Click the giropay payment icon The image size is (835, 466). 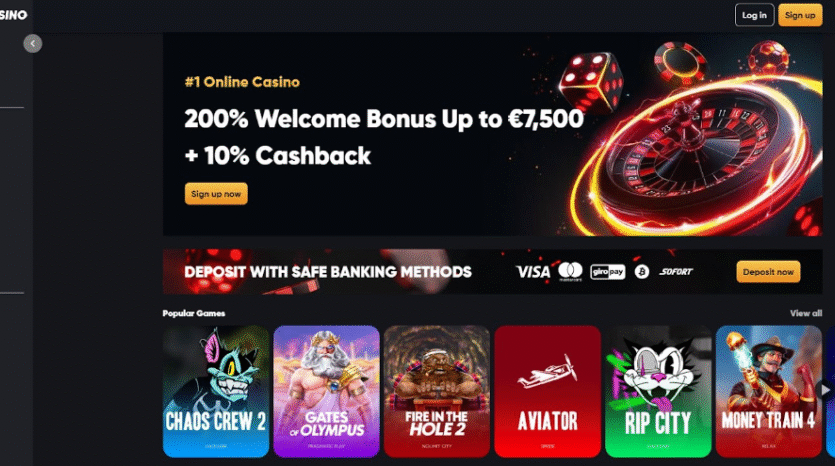pos(608,272)
